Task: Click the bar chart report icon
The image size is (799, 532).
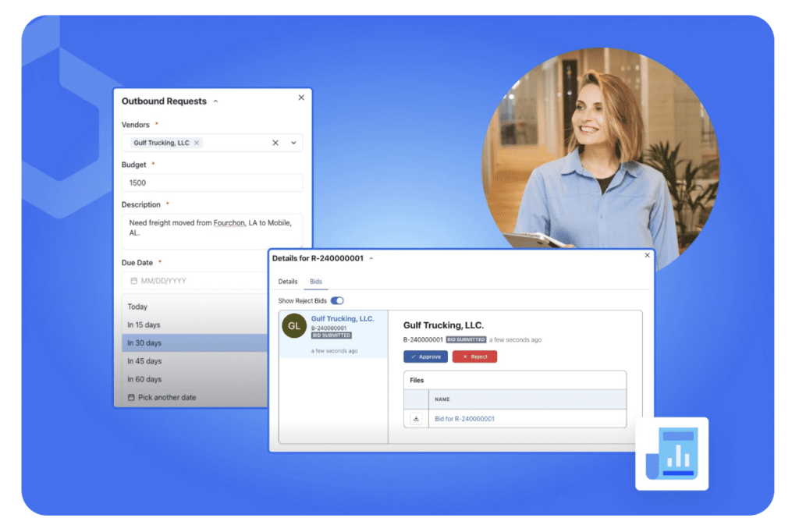Action: 672,454
